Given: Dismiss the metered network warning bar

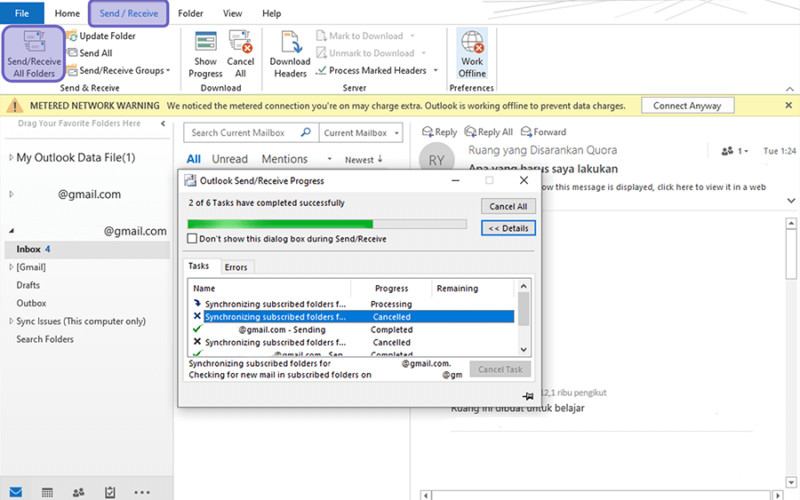Looking at the screenshot, I should (x=788, y=105).
